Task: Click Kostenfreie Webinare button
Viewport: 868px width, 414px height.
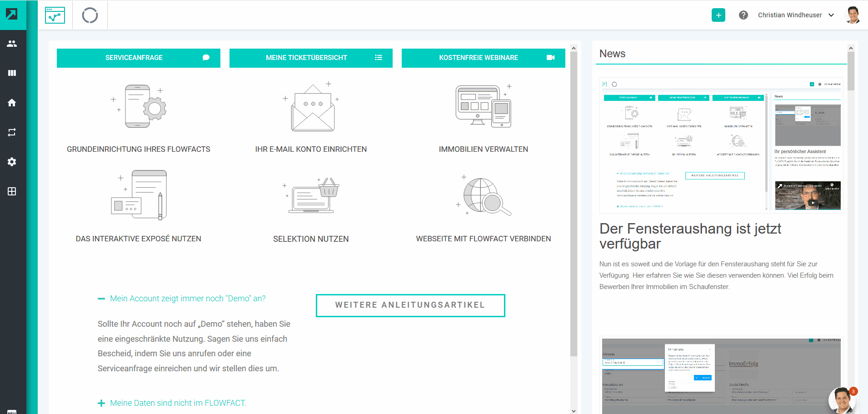Action: (x=483, y=58)
